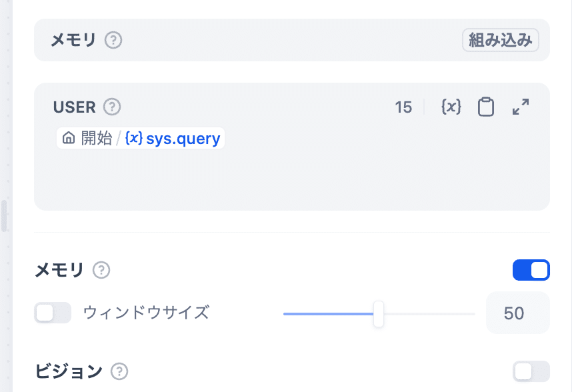Click the home icon before 開始
572x392 pixels.
(x=68, y=139)
